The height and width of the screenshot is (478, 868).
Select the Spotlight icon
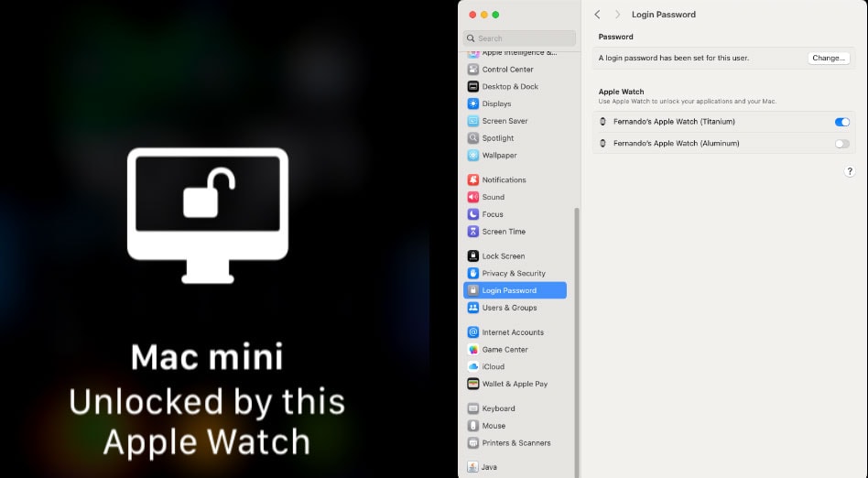tap(473, 138)
